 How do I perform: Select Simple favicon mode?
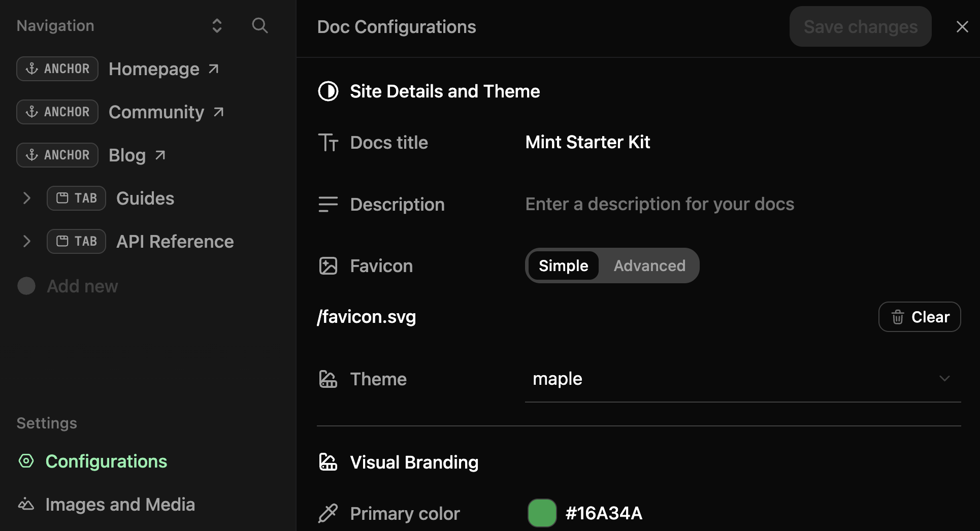point(563,265)
